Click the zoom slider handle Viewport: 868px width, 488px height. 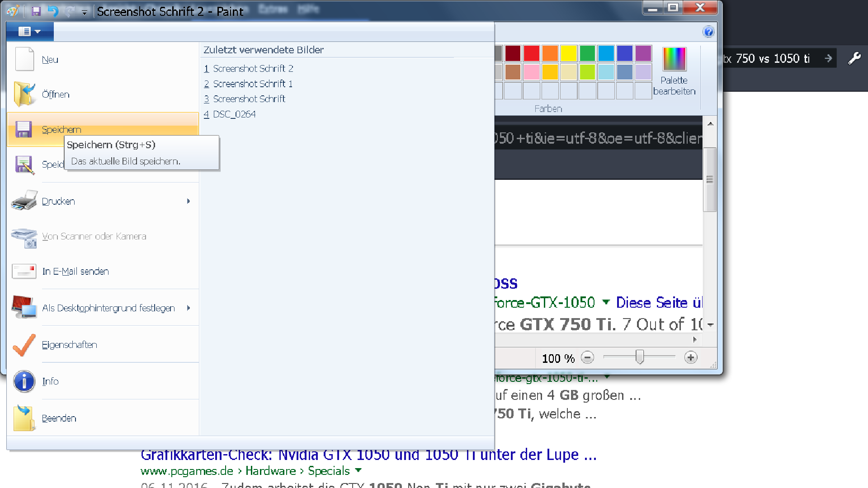coord(639,357)
